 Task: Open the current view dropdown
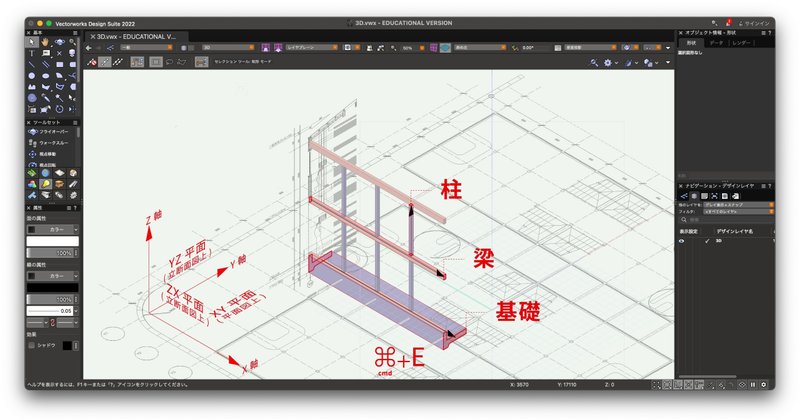(480, 47)
